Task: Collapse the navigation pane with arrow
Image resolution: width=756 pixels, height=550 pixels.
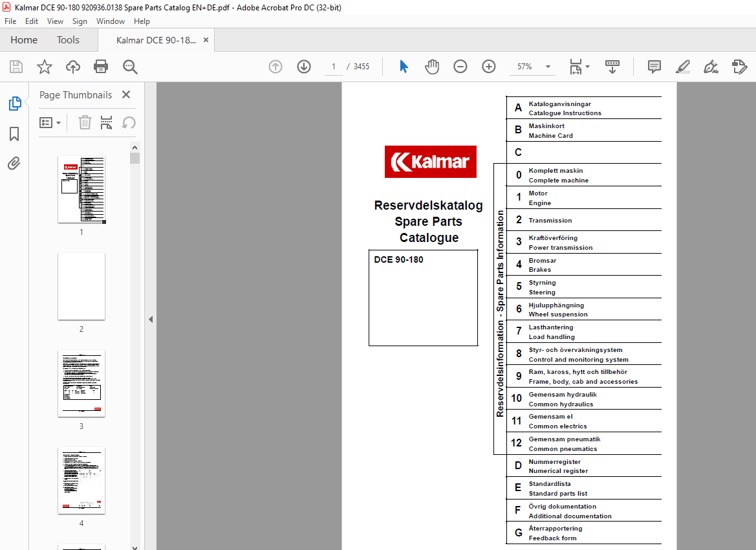Action: (x=151, y=319)
